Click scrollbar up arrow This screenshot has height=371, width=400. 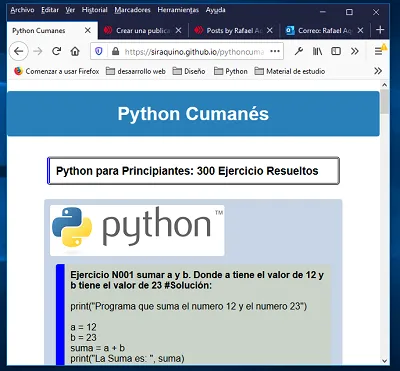pyautogui.click(x=384, y=85)
